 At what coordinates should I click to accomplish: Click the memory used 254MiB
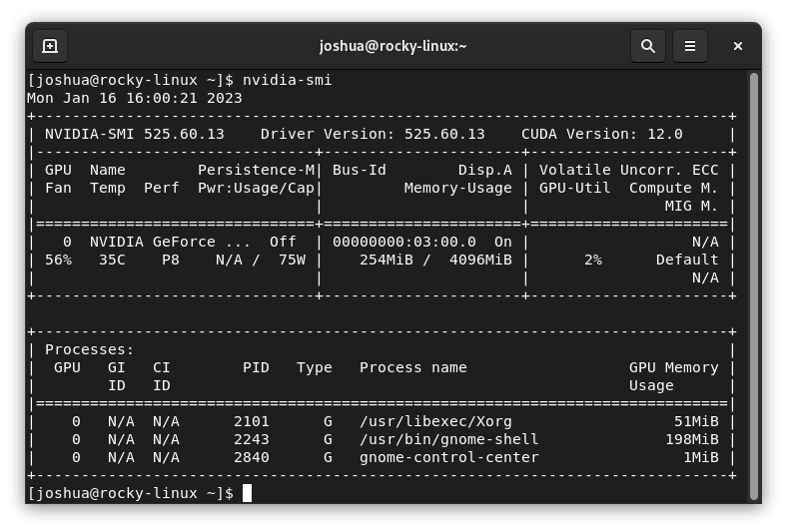click(386, 260)
